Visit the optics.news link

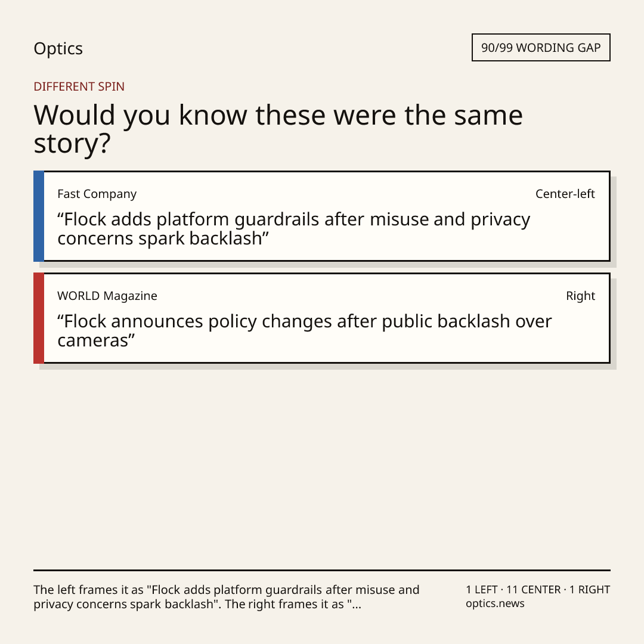[x=495, y=603]
